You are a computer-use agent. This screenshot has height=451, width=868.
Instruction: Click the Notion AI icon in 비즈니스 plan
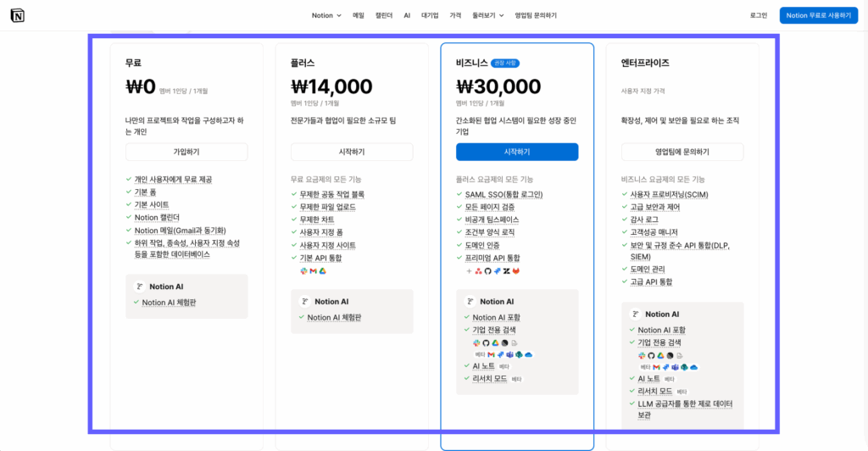point(470,302)
